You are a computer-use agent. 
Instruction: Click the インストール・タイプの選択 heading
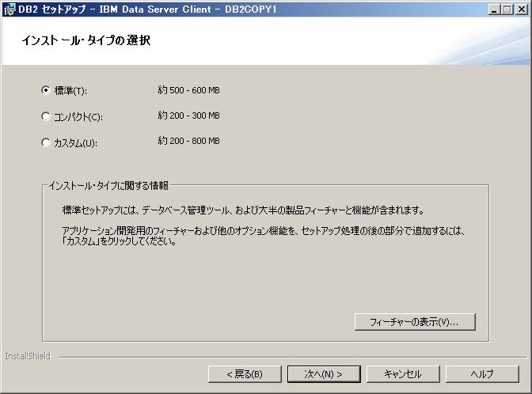(86, 40)
